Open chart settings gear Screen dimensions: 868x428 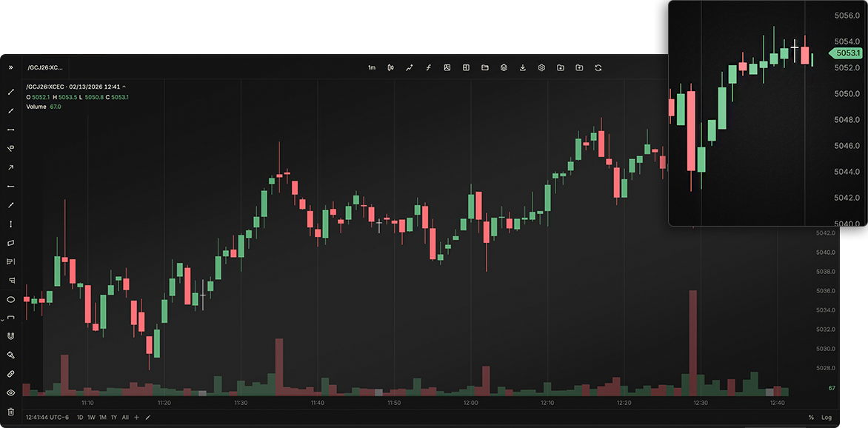tap(541, 67)
